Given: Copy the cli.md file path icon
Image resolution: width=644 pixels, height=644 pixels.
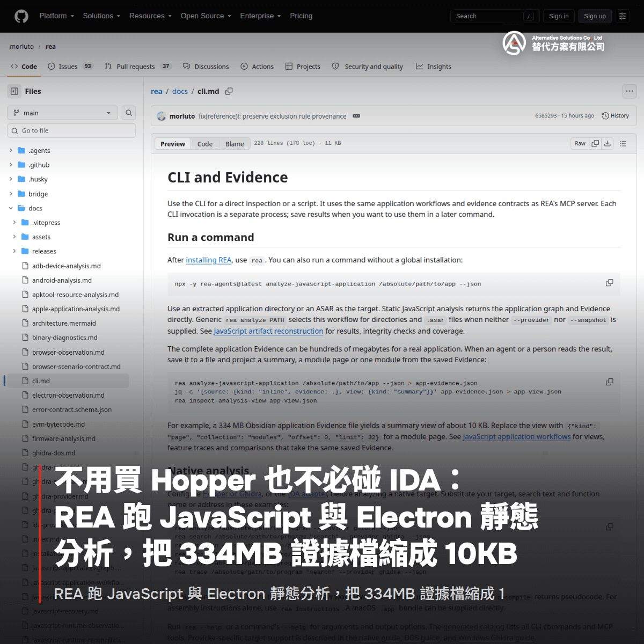Looking at the screenshot, I should tap(229, 91).
